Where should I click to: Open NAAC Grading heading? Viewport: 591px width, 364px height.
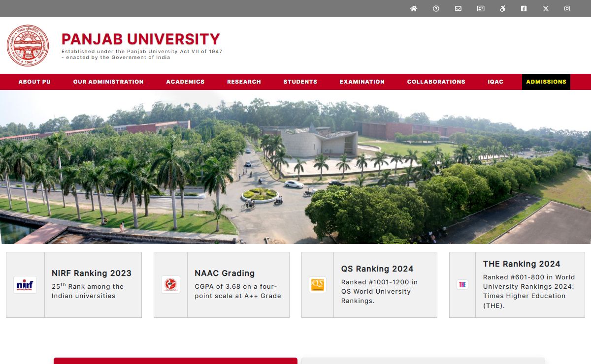pyautogui.click(x=225, y=273)
